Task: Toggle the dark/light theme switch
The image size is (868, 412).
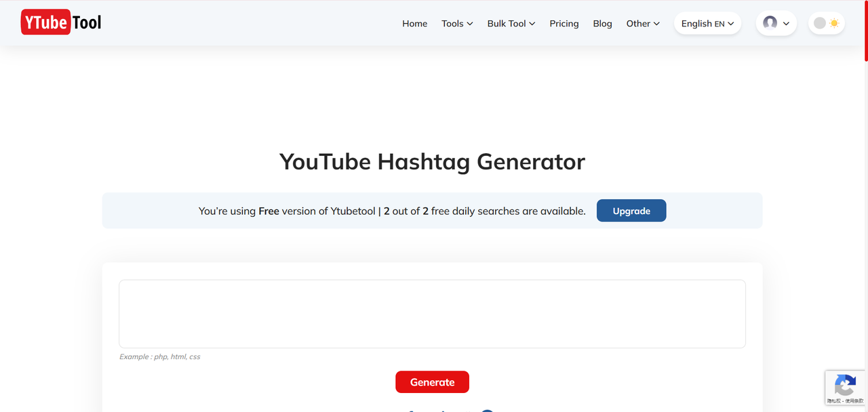Action: click(x=826, y=23)
